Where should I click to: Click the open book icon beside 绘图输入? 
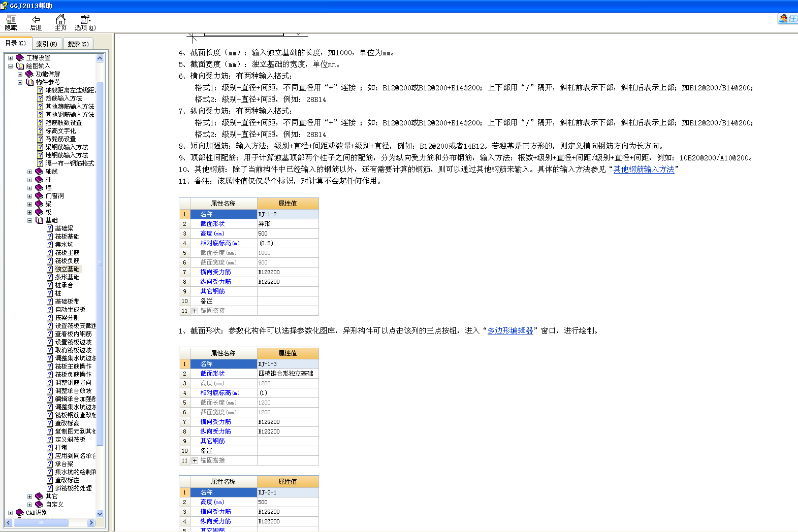coord(20,66)
